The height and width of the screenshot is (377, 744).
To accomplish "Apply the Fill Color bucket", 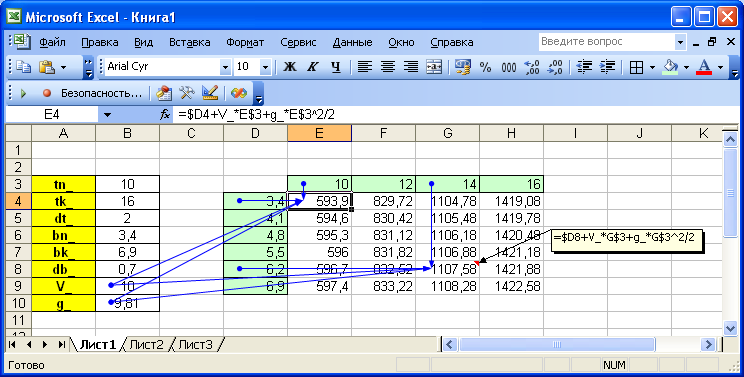I will coord(671,67).
